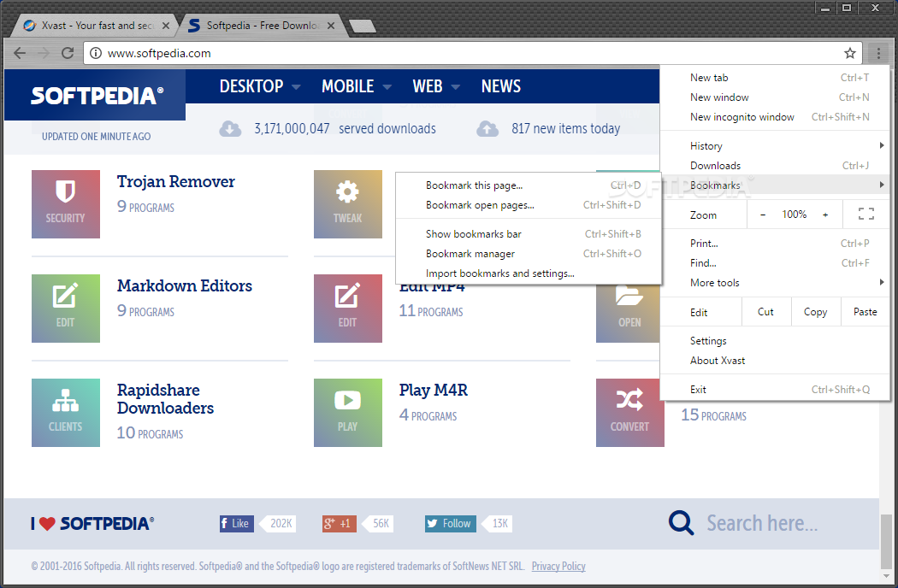This screenshot has height=588, width=898.
Task: Click the Facebook Like button
Action: 237,523
